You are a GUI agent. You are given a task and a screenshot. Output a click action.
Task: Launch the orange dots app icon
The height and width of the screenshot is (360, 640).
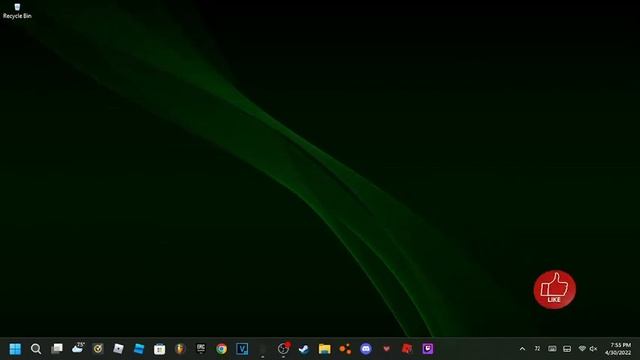(x=345, y=349)
